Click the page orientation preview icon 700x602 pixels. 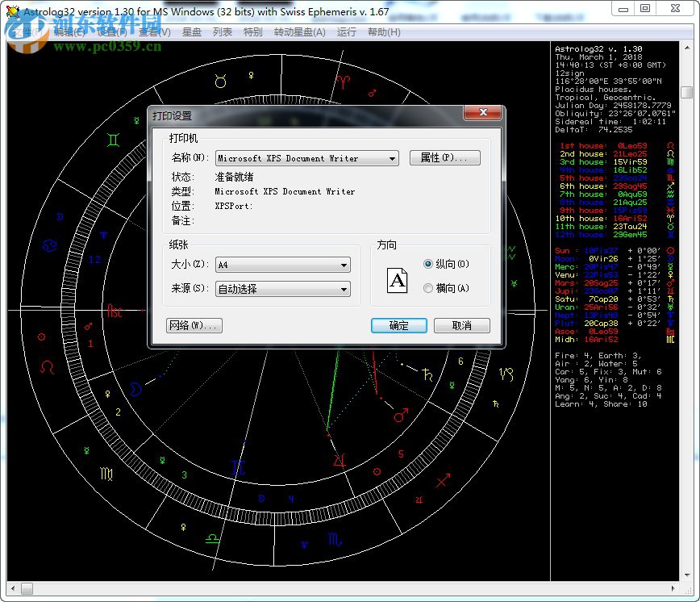pyautogui.click(x=398, y=280)
